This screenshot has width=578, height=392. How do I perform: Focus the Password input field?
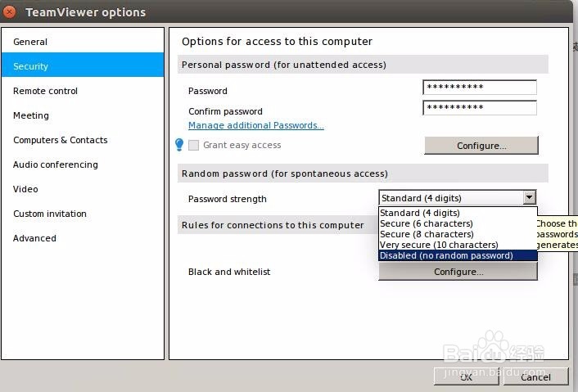coord(480,88)
